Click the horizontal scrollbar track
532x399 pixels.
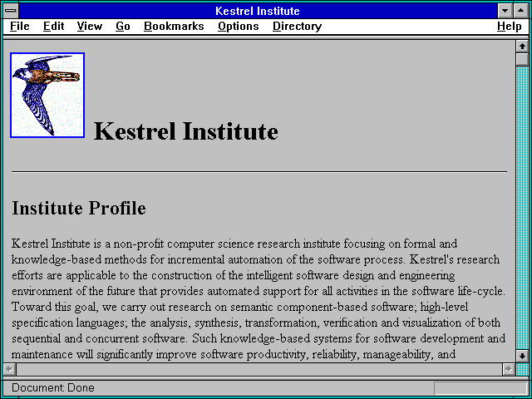(x=259, y=369)
